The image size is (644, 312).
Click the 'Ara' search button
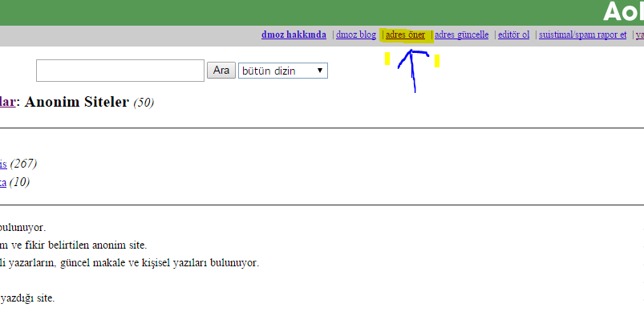(x=221, y=71)
